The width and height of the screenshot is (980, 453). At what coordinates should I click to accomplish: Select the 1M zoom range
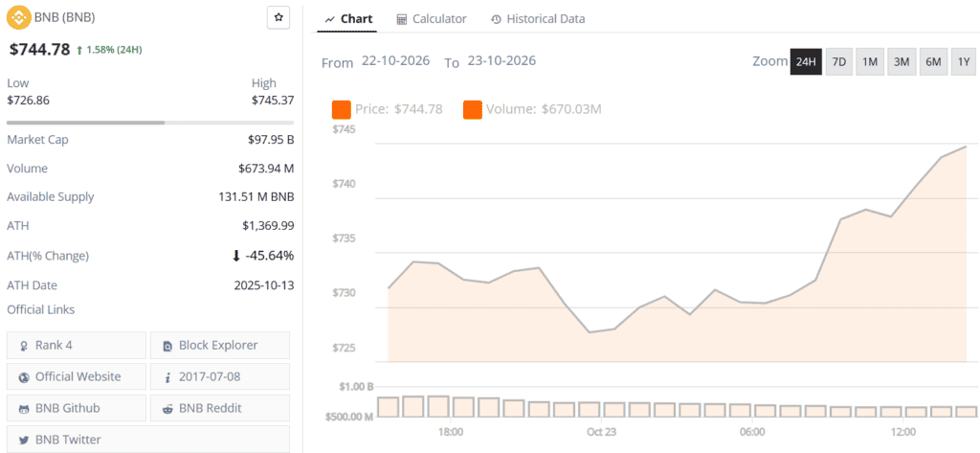coord(869,62)
